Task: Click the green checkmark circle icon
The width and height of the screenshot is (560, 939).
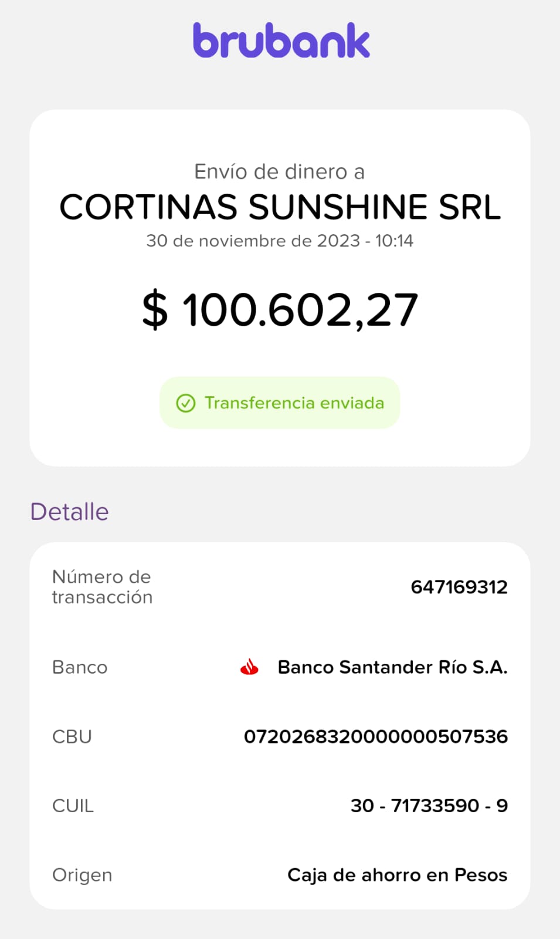Action: click(x=186, y=403)
